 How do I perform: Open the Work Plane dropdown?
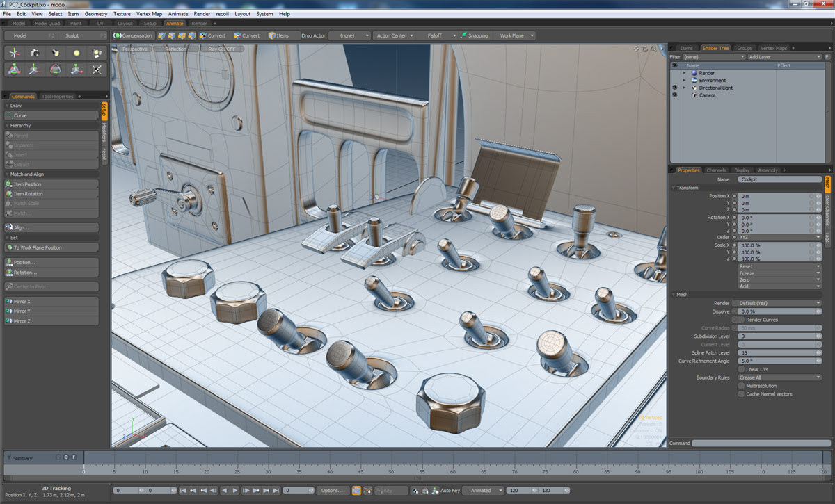pyautogui.click(x=514, y=35)
